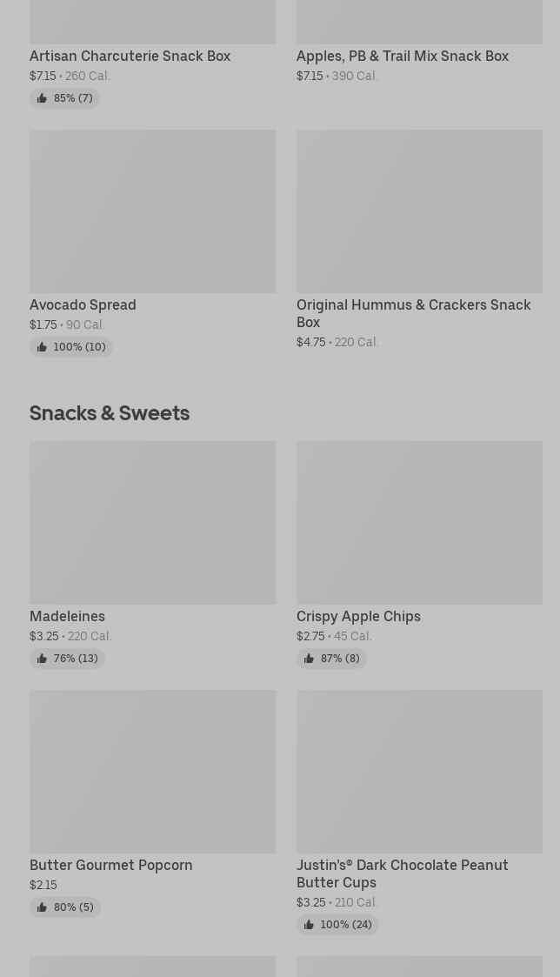Click the Crispy Apple Chips title

tap(358, 617)
